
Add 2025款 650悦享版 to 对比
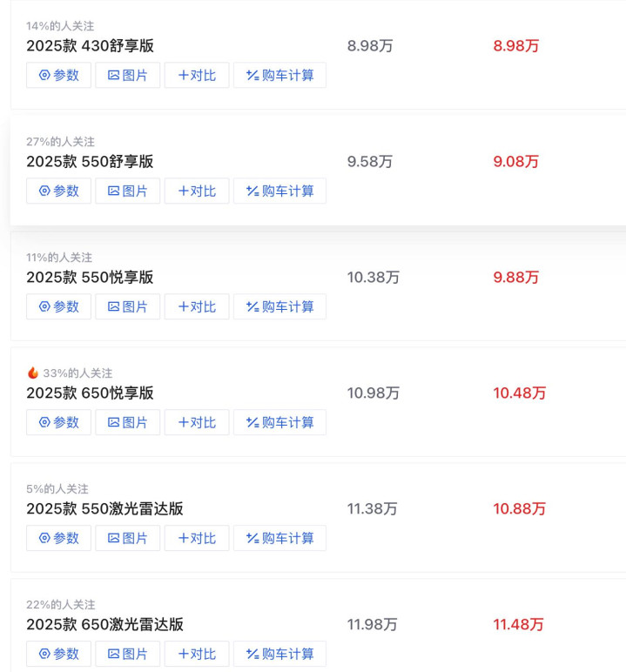pyautogui.click(x=197, y=423)
